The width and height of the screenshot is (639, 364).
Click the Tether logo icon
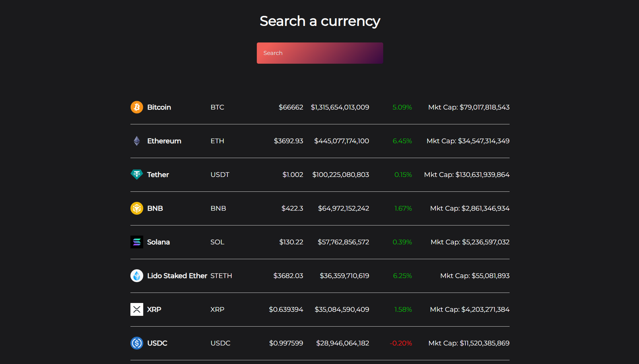[x=137, y=175]
